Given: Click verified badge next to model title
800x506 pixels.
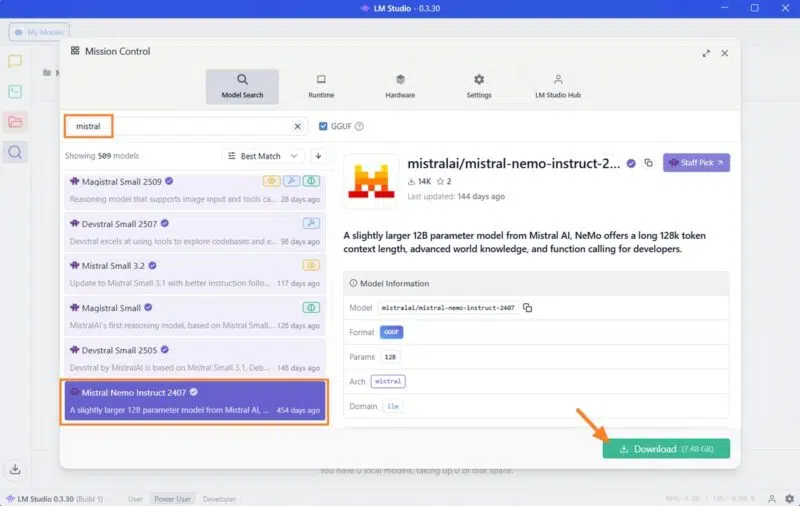Looking at the screenshot, I should pos(631,163).
